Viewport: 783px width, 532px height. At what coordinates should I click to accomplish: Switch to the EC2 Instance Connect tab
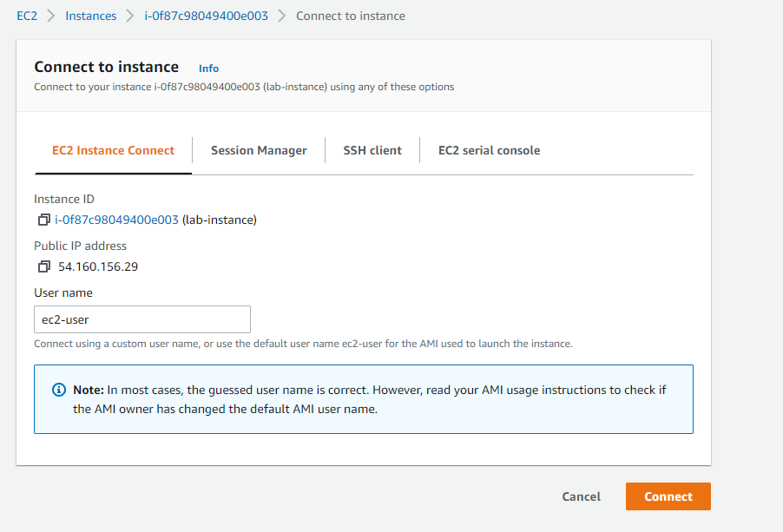click(x=113, y=149)
